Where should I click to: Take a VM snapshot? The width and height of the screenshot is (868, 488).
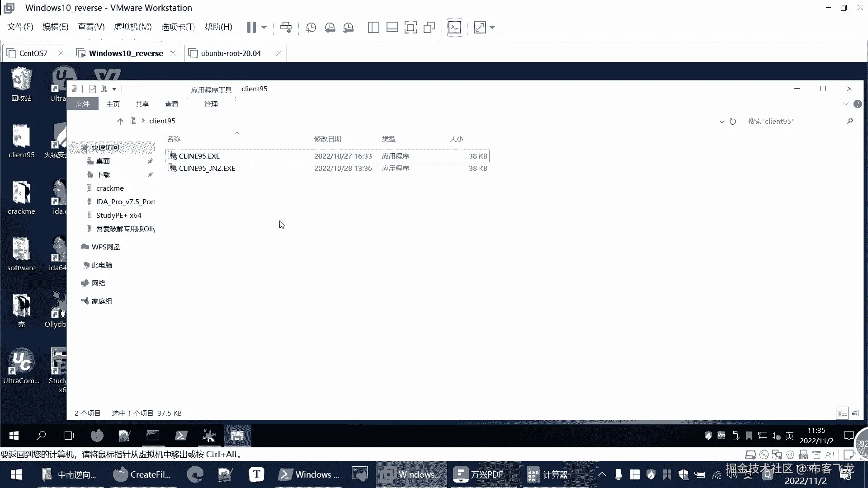pyautogui.click(x=311, y=28)
